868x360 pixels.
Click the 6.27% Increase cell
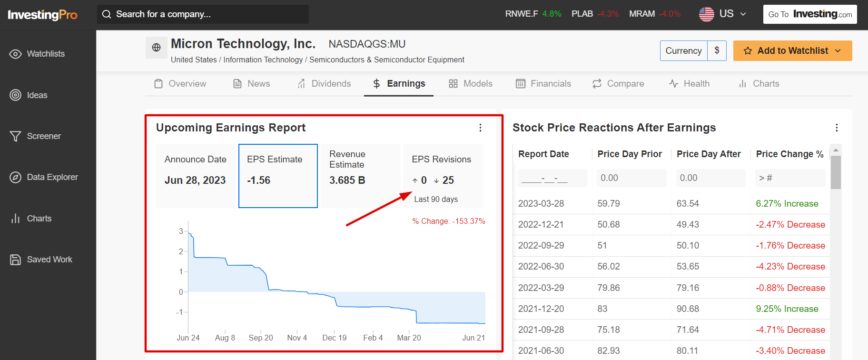click(787, 204)
